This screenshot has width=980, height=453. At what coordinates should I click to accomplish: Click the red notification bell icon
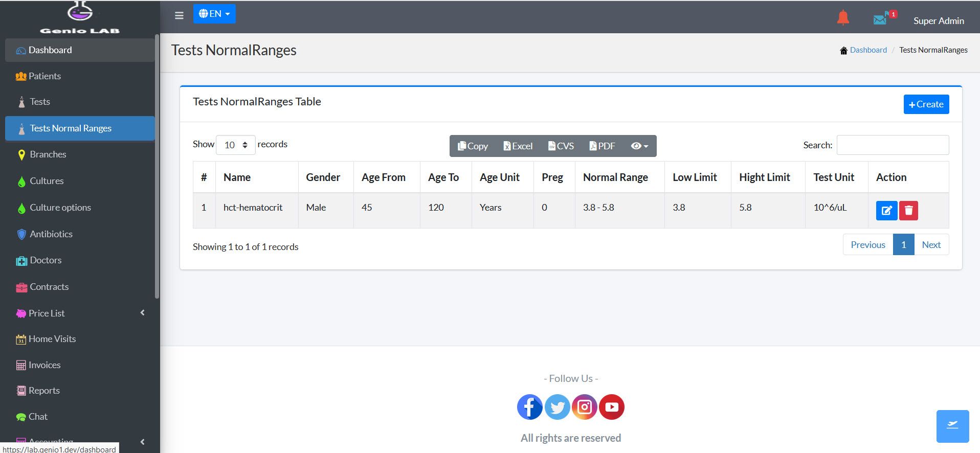[843, 18]
